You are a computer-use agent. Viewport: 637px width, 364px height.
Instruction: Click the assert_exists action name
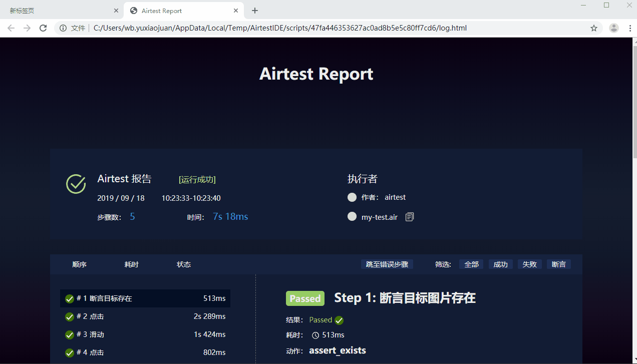pyautogui.click(x=338, y=350)
